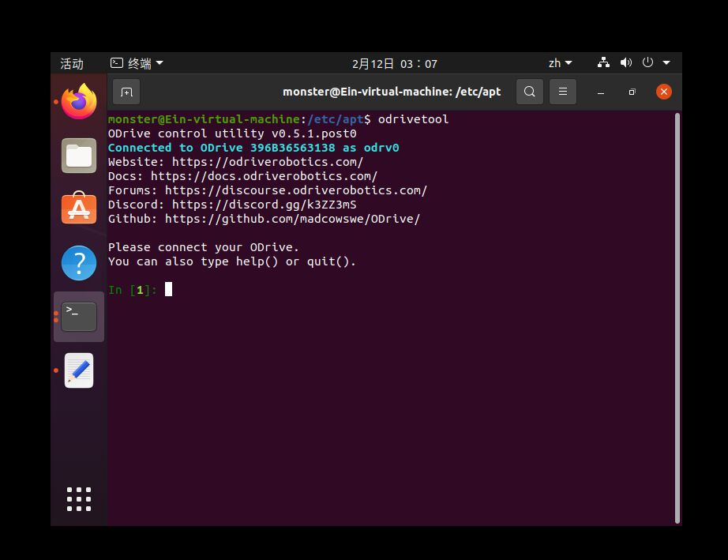728x560 pixels.
Task: Click the ODrive GitHub link
Action: click(x=291, y=219)
